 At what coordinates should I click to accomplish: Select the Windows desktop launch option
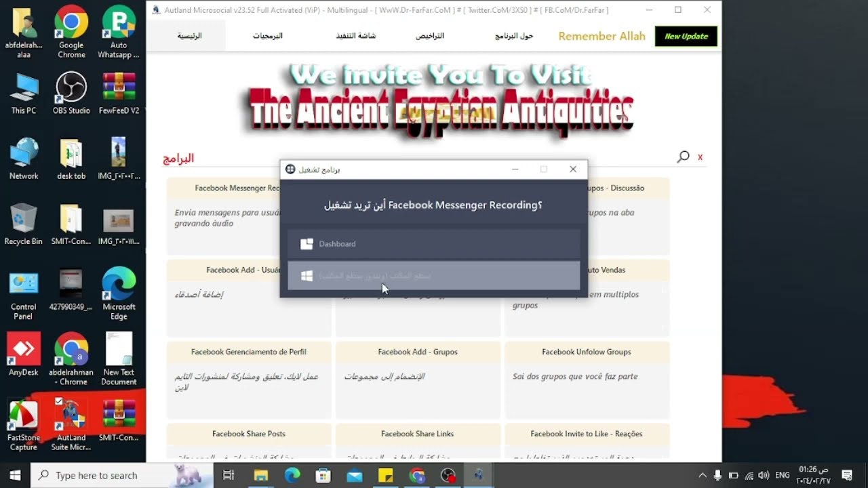[x=434, y=276]
